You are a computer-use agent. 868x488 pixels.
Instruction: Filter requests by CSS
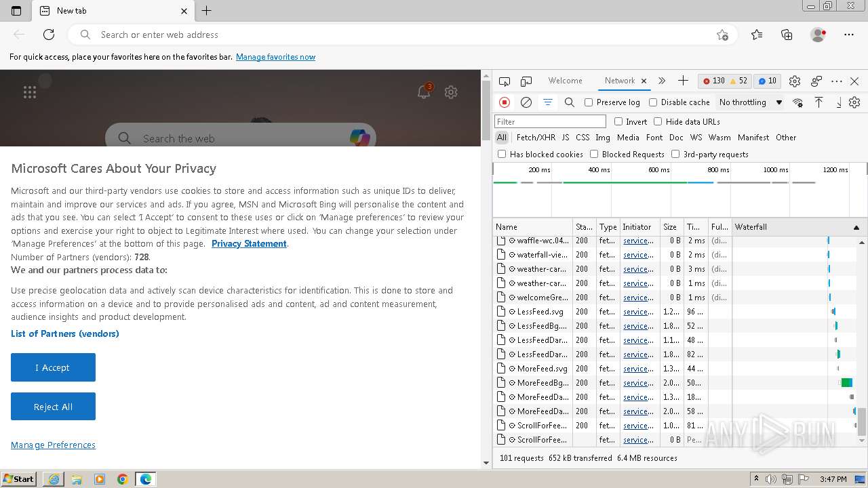(583, 138)
